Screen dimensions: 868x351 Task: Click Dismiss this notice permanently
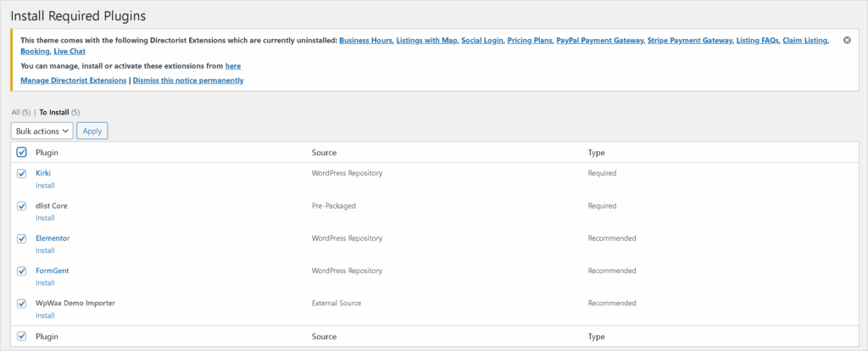coord(188,81)
